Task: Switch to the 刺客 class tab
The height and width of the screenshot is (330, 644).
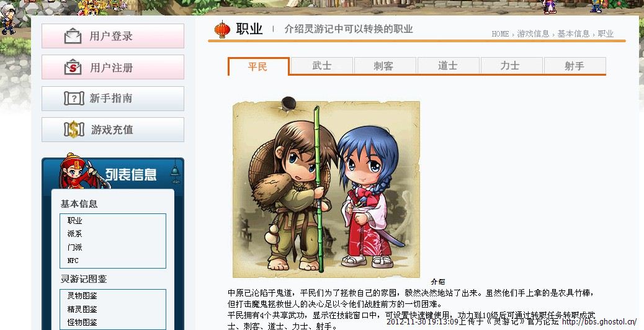Action: [384, 66]
